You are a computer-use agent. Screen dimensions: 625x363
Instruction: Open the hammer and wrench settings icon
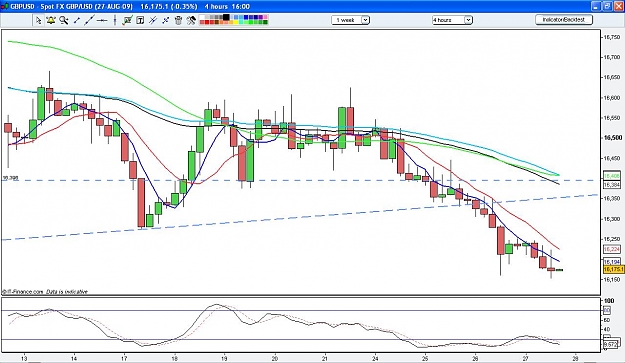(x=191, y=20)
